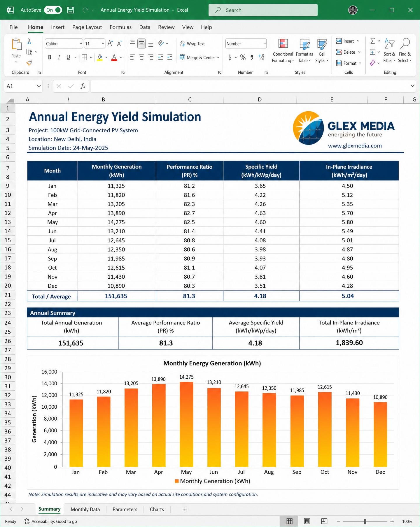Toggle Bold formatting
The width and height of the screenshot is (420, 527).
click(50, 57)
